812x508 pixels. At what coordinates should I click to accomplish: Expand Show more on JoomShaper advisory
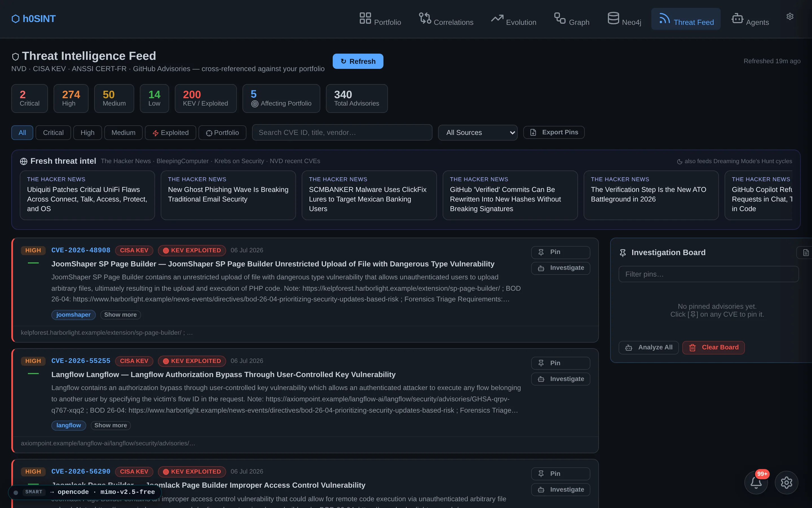pyautogui.click(x=120, y=315)
